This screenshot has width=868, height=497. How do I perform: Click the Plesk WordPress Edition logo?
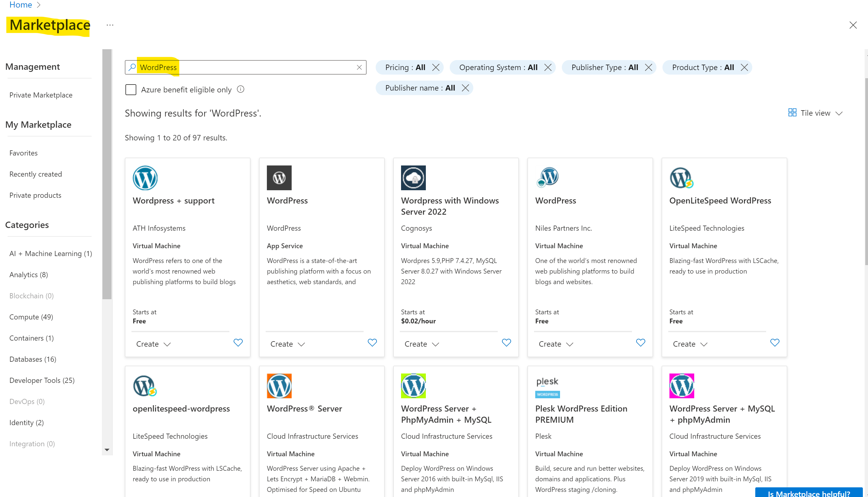click(548, 386)
